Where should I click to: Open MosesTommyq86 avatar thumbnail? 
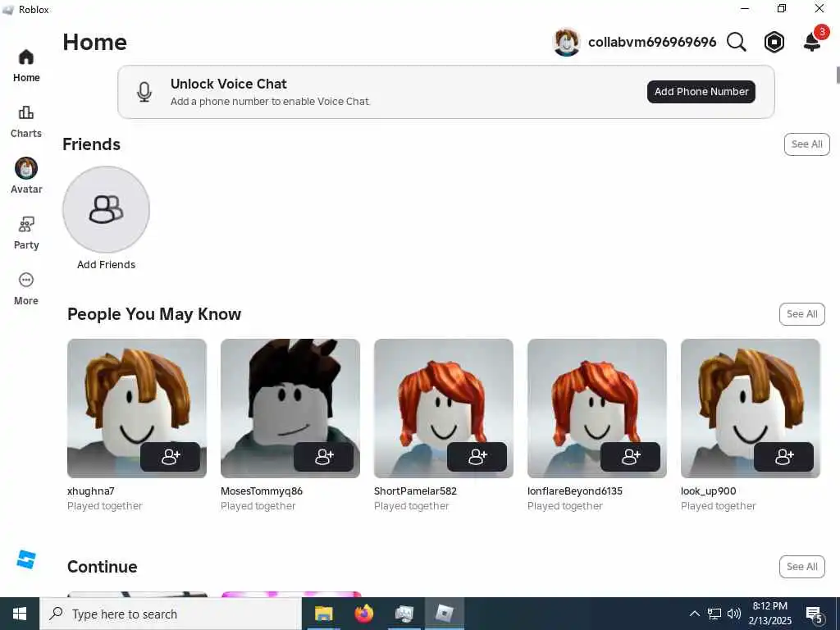pyautogui.click(x=290, y=409)
